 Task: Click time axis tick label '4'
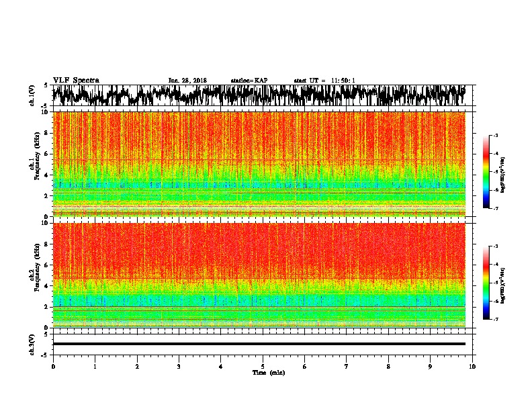221,367
